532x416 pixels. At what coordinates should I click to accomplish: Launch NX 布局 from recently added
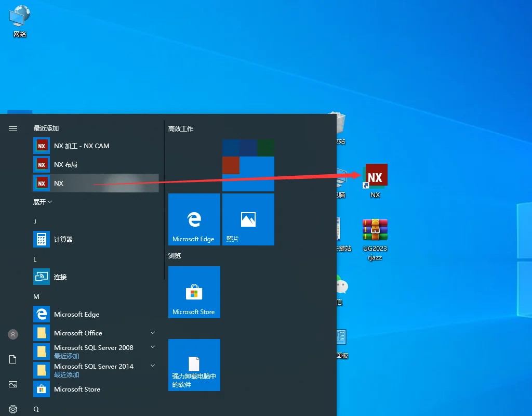click(96, 164)
